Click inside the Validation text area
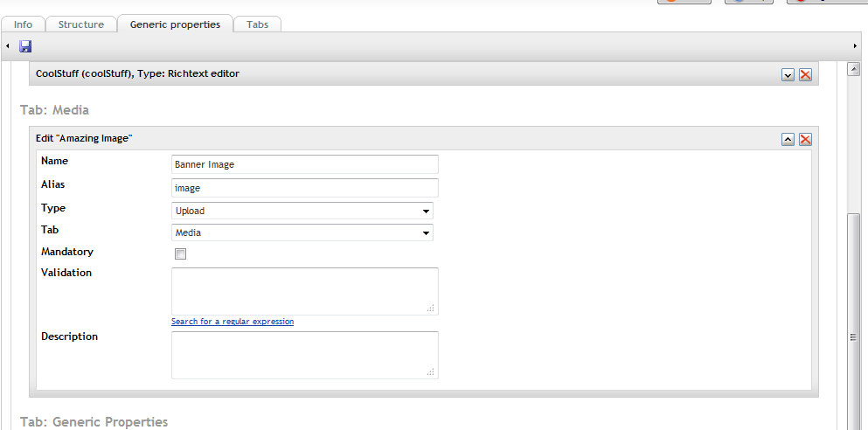This screenshot has height=430, width=868. point(305,292)
